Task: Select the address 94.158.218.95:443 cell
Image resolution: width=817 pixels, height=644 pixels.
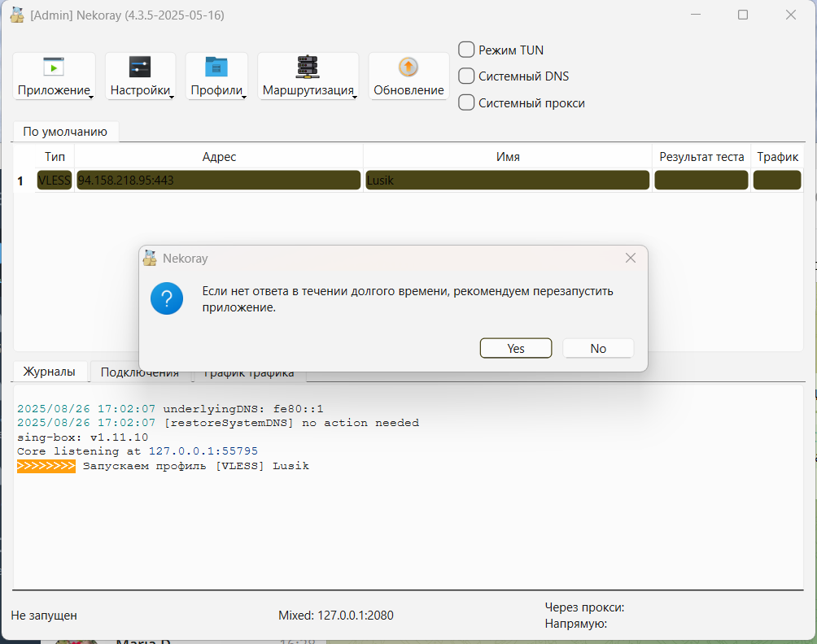Action: (x=219, y=181)
